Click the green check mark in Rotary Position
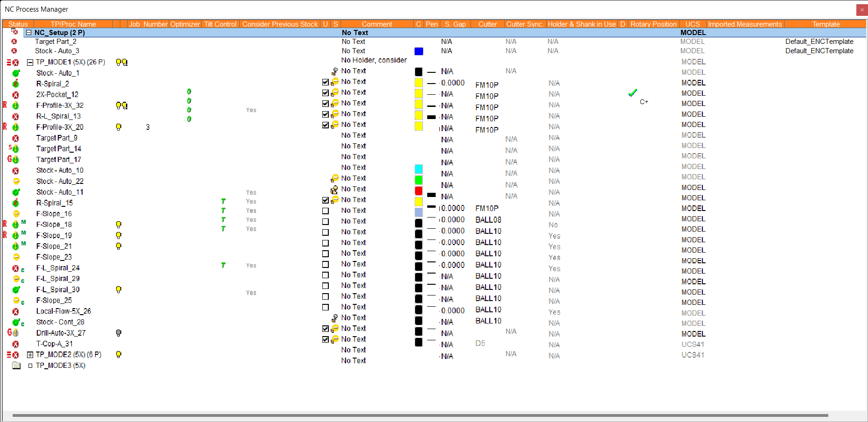868x422 pixels. 632,93
